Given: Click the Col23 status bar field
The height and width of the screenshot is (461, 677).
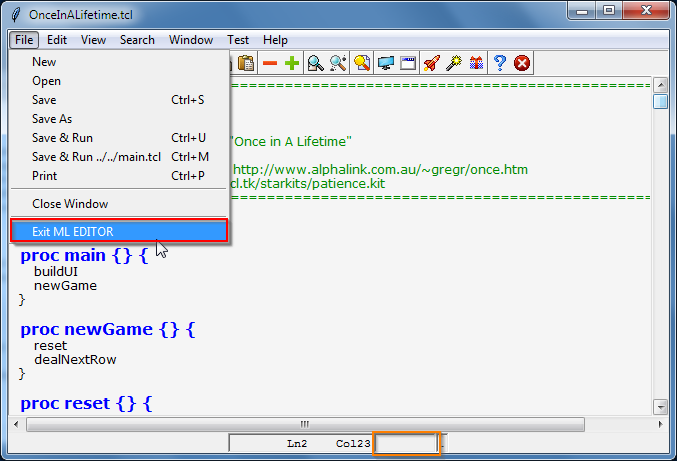Looking at the screenshot, I should pos(353,444).
